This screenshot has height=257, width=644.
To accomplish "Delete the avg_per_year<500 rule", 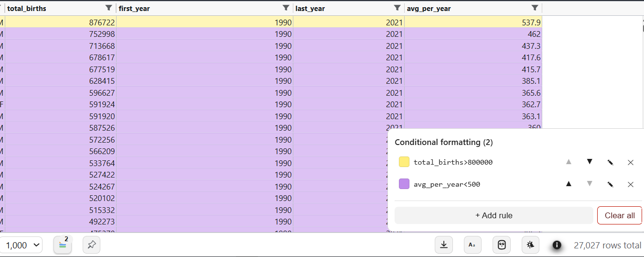I will pos(631,184).
